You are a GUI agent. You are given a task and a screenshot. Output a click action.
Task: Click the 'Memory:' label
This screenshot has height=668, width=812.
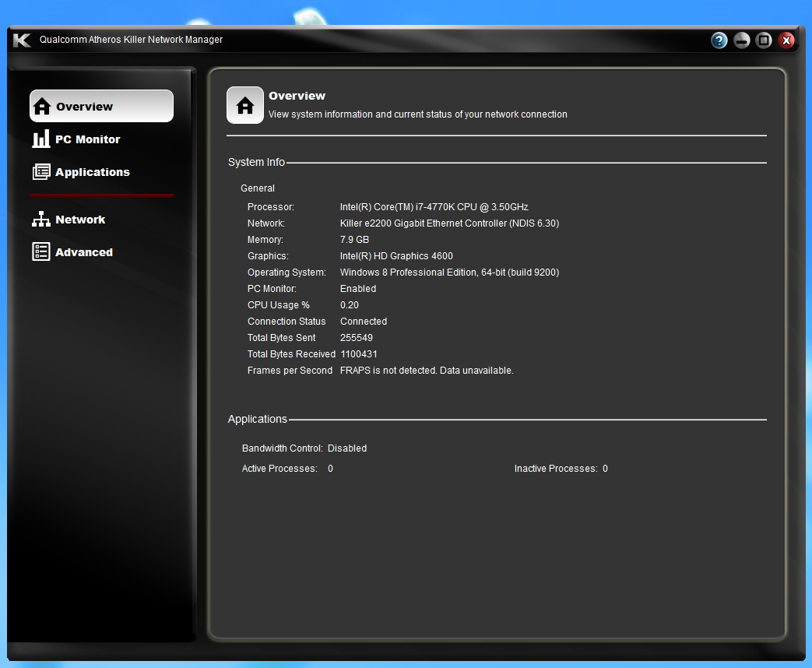pyautogui.click(x=265, y=240)
